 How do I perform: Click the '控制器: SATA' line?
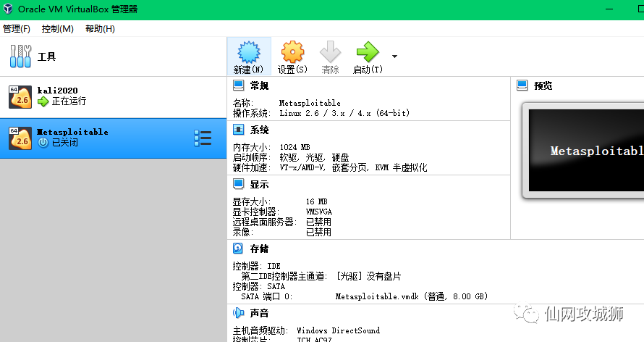point(259,286)
